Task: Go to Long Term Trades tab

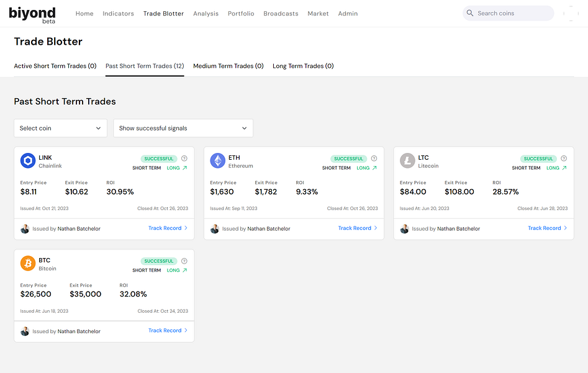Action: click(x=303, y=66)
